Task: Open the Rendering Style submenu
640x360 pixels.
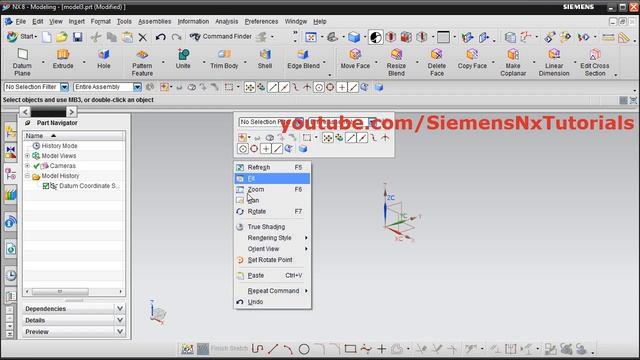Action: [x=272, y=238]
